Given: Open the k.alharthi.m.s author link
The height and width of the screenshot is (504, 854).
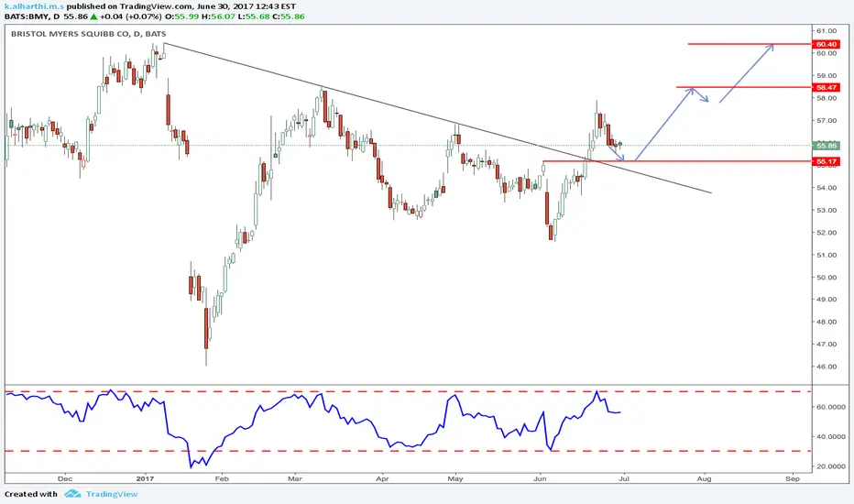Looking at the screenshot, I should pos(34,6).
